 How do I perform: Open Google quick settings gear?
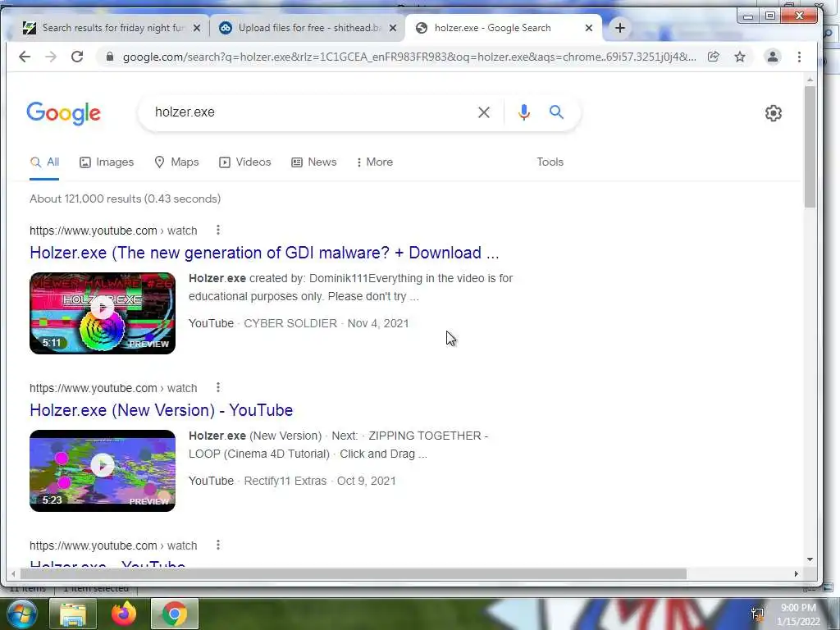coord(773,113)
